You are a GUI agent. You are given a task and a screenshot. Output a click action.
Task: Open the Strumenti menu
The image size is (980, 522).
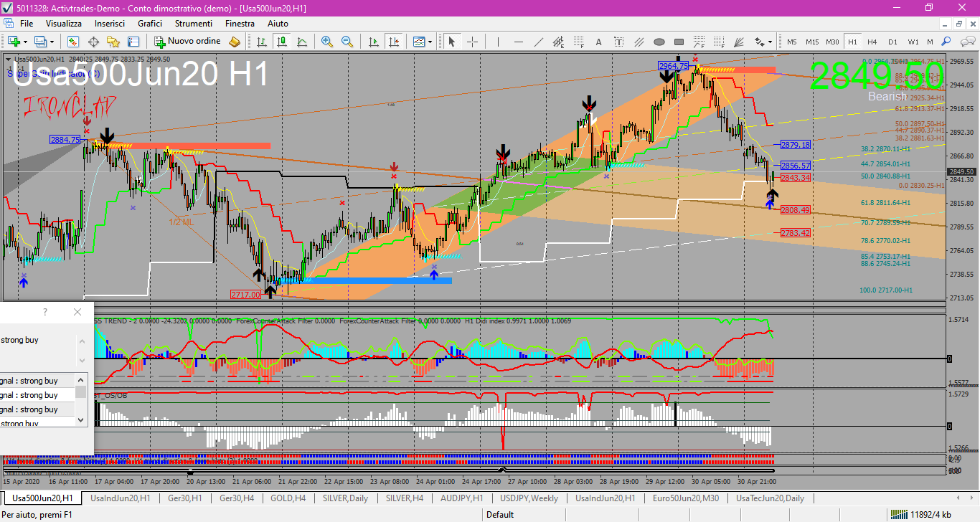(x=194, y=23)
